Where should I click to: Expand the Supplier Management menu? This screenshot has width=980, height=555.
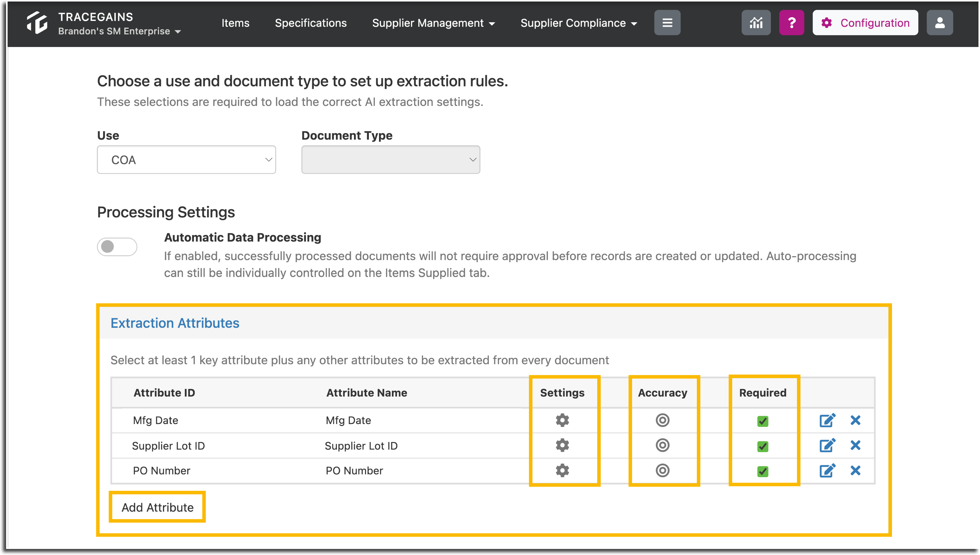[434, 23]
